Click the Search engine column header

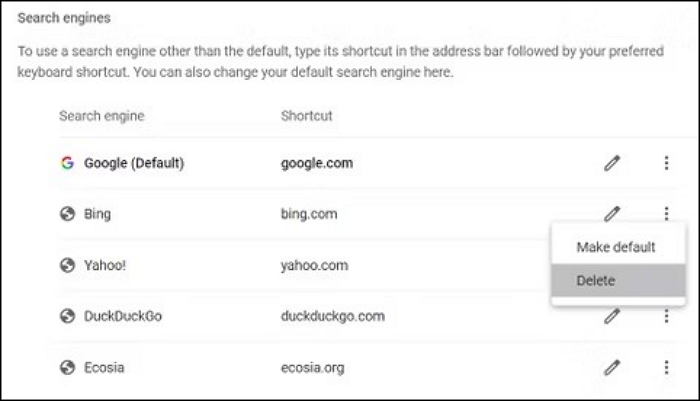coord(101,116)
